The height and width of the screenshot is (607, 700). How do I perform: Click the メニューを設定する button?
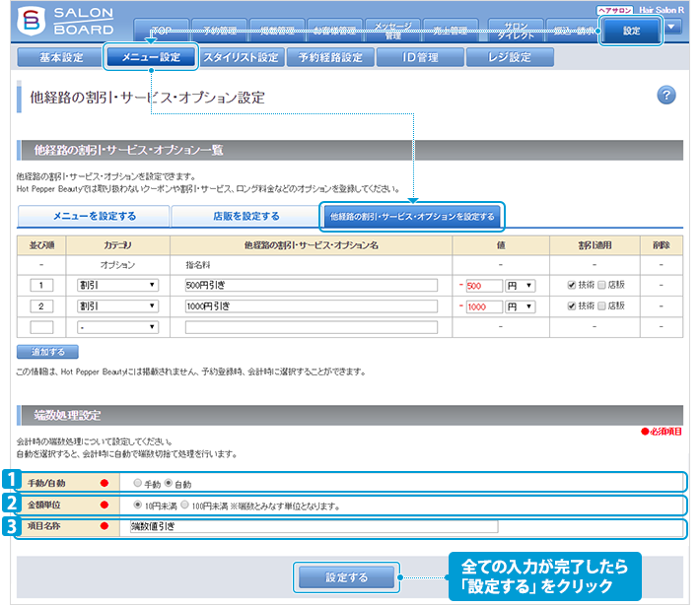coord(93,216)
